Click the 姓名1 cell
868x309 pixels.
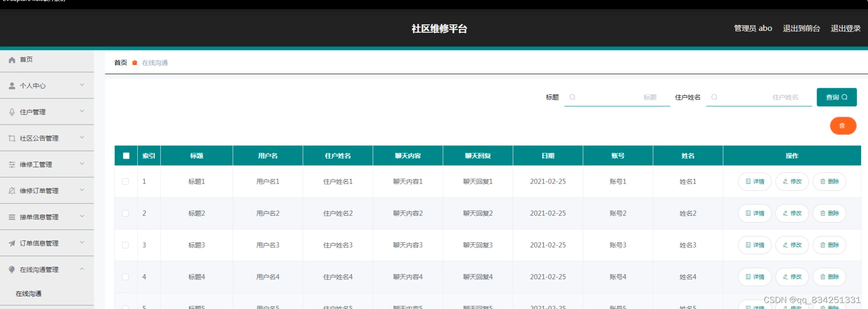[688, 182]
